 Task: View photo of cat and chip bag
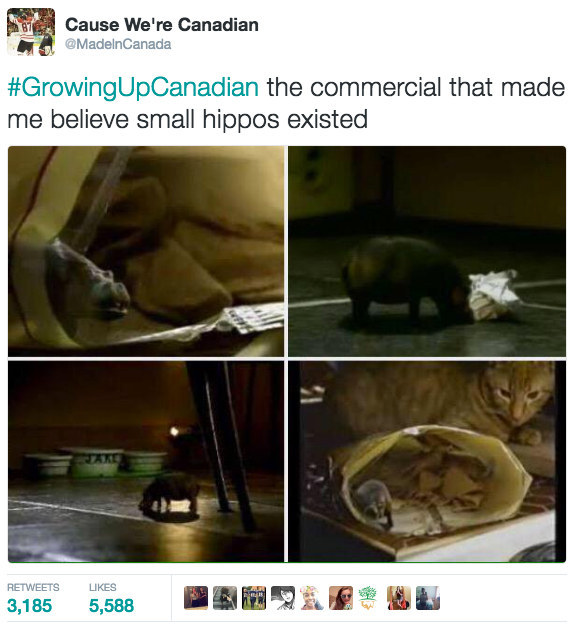427,461
